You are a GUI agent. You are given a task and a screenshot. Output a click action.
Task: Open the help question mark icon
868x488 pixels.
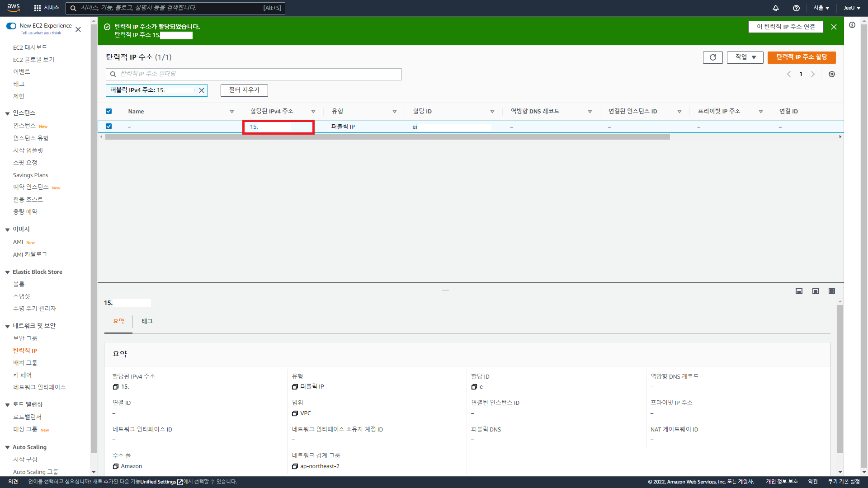pos(796,8)
